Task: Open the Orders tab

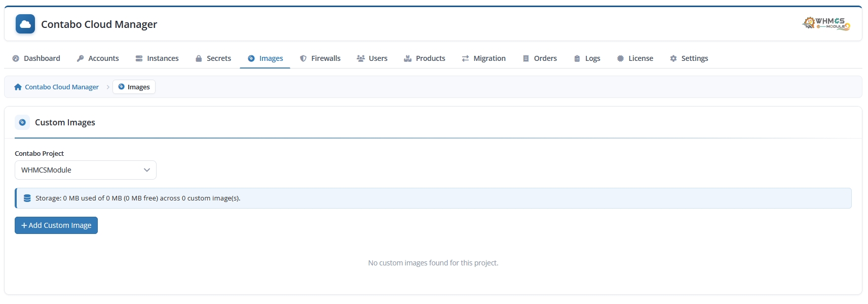Action: 540,58
